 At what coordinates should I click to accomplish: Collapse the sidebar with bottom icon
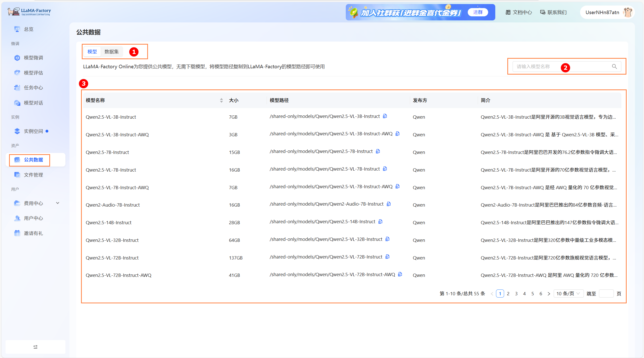[x=35, y=347]
